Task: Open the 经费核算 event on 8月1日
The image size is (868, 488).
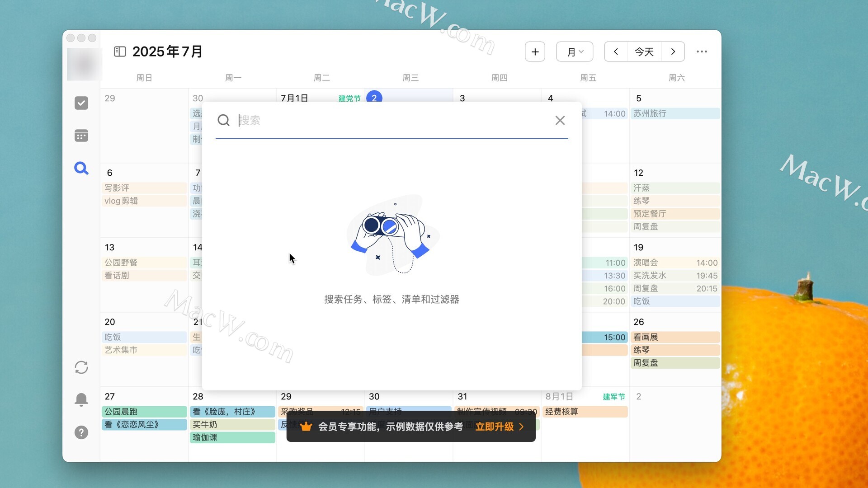Action: (x=585, y=412)
